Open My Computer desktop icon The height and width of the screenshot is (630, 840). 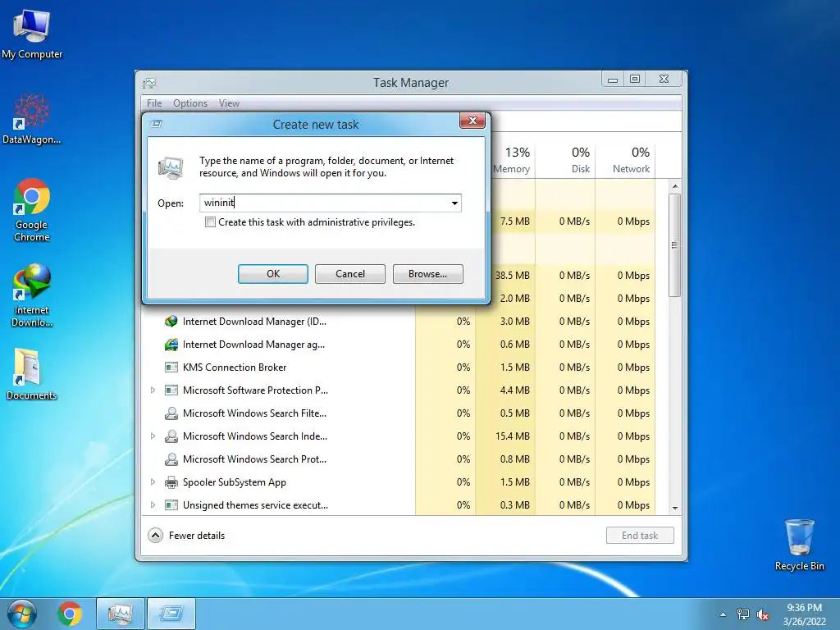[x=32, y=34]
